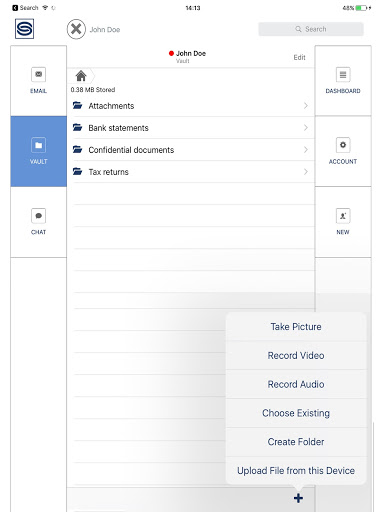Open the Email section icon

[38, 74]
